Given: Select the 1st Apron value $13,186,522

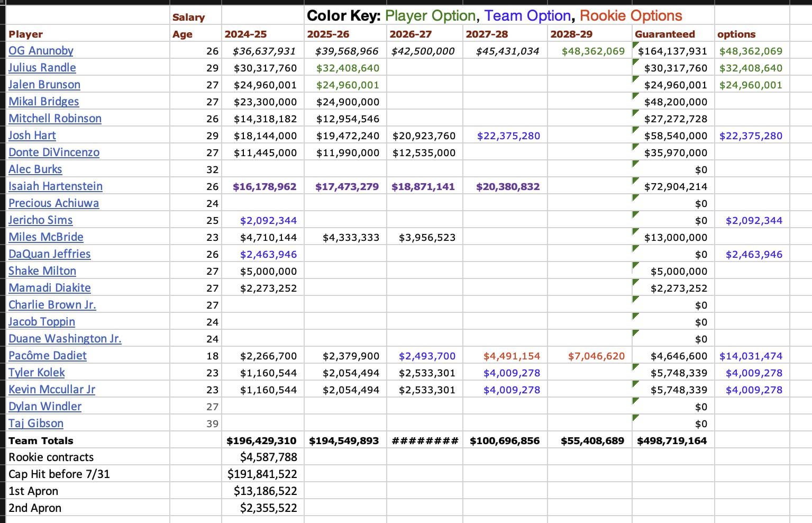Looking at the screenshot, I should (x=265, y=491).
